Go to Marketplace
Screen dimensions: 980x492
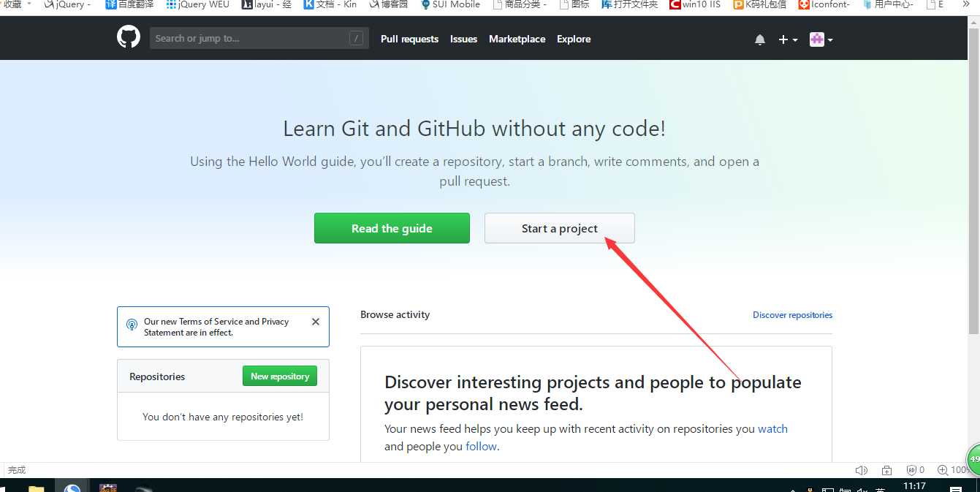[517, 39]
